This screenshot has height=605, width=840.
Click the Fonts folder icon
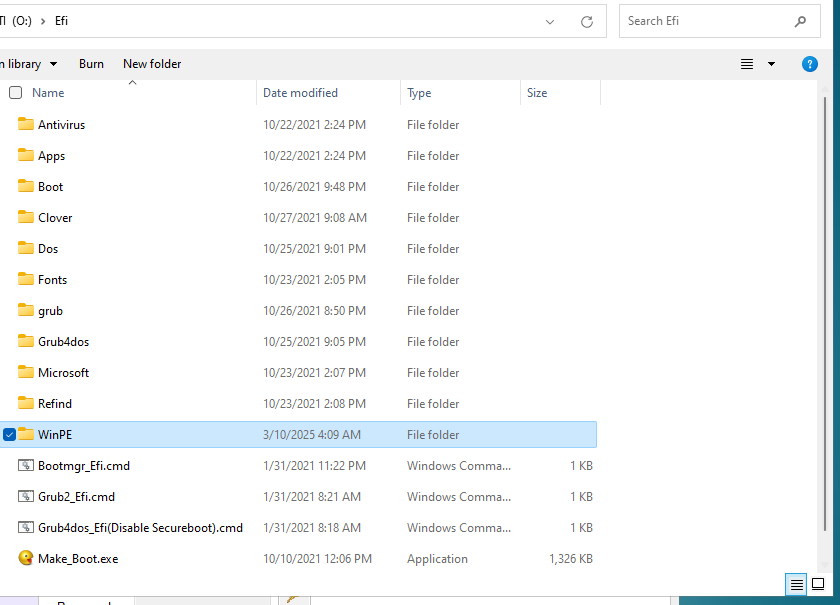point(26,280)
